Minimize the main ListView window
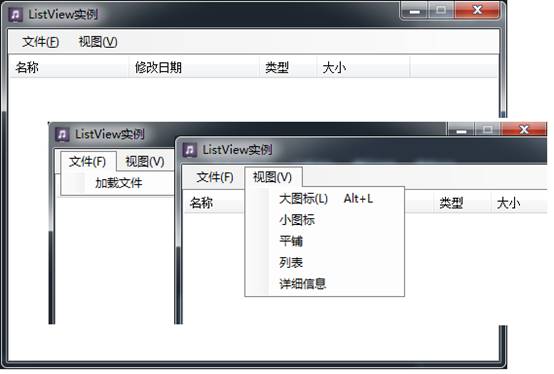This screenshot has height=374, width=554. point(415,11)
